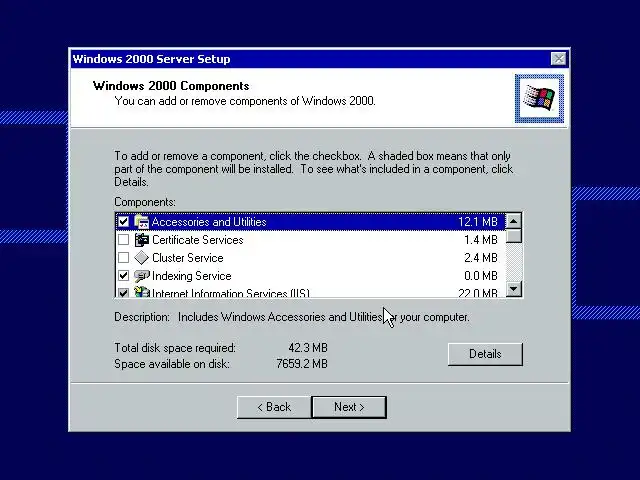The height and width of the screenshot is (480, 640).
Task: Click the Internet Information Services icon
Action: [x=141, y=291]
